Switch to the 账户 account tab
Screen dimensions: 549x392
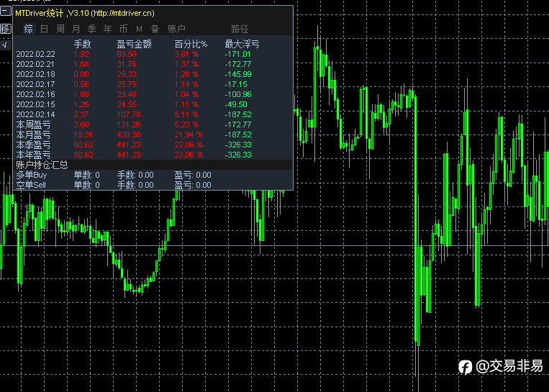[x=176, y=29]
